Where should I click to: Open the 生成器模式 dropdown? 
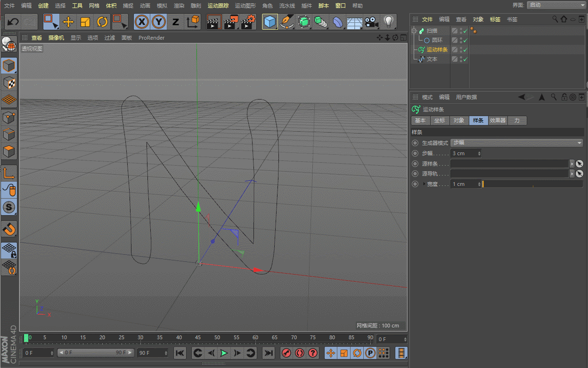[x=517, y=142]
